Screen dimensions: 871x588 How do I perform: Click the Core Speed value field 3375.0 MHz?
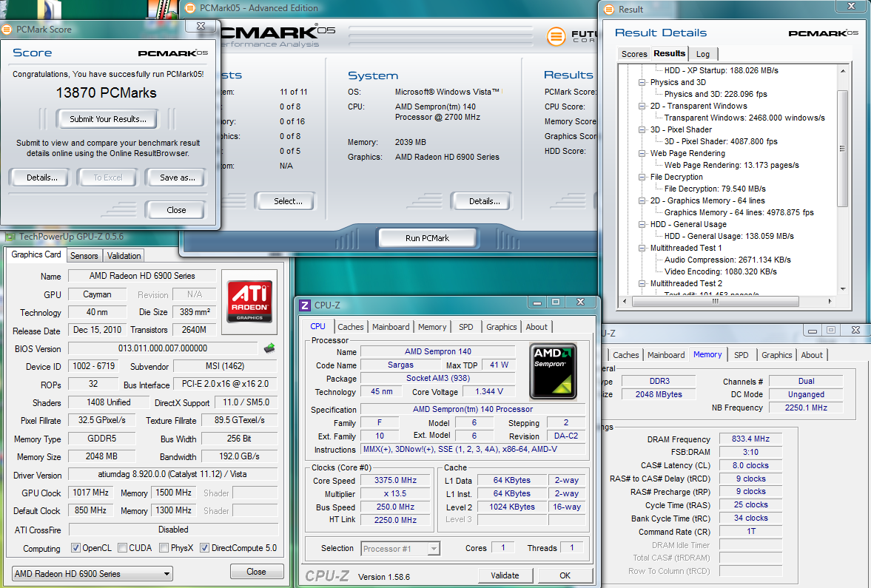395,480
